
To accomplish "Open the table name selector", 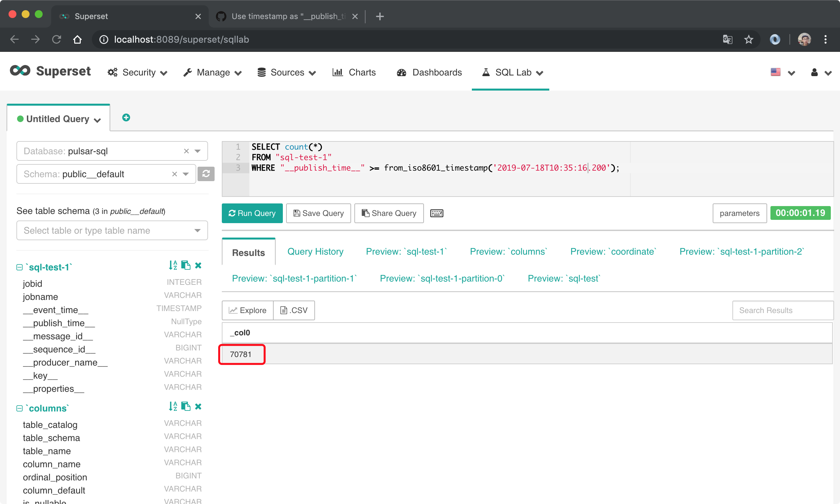I will coord(112,230).
